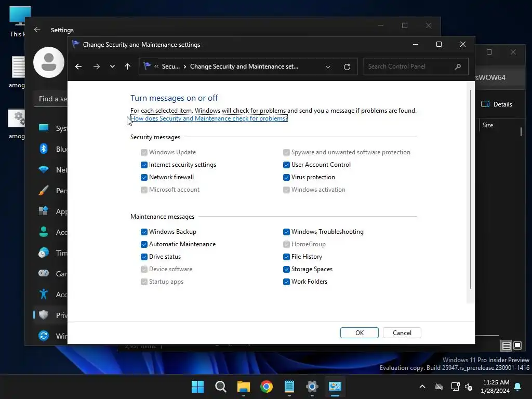Open Notepad from the taskbar
This screenshot has height=399, width=532.
(x=289, y=387)
